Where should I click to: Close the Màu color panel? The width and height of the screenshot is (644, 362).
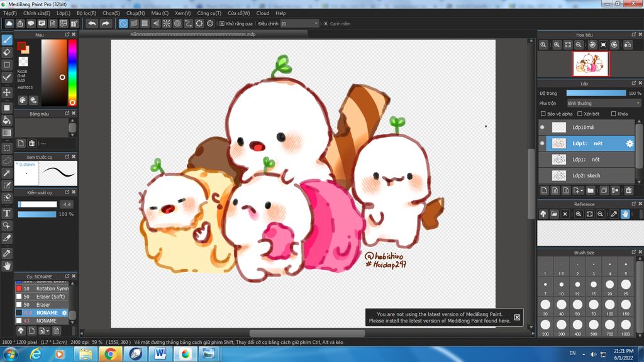tap(74, 35)
